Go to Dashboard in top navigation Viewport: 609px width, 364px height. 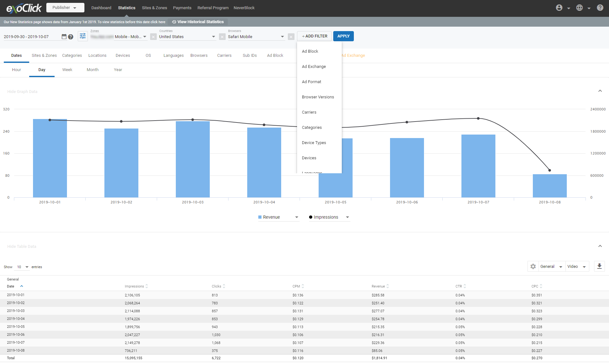(x=101, y=8)
